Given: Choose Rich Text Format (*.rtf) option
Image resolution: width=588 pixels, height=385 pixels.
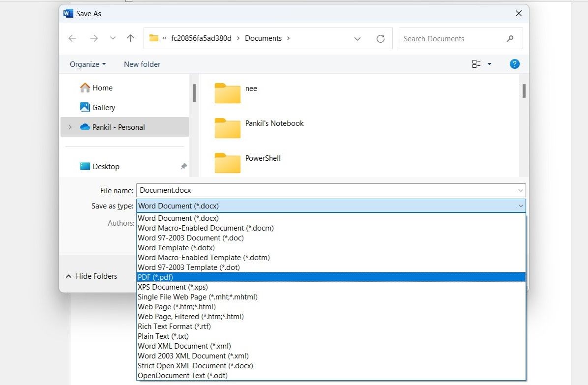Looking at the screenshot, I should pos(174,326).
